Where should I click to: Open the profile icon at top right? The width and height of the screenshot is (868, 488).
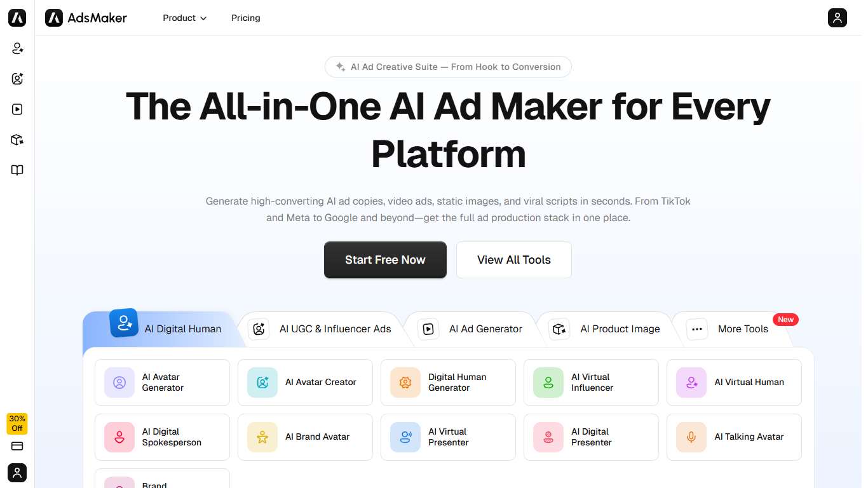[837, 18]
